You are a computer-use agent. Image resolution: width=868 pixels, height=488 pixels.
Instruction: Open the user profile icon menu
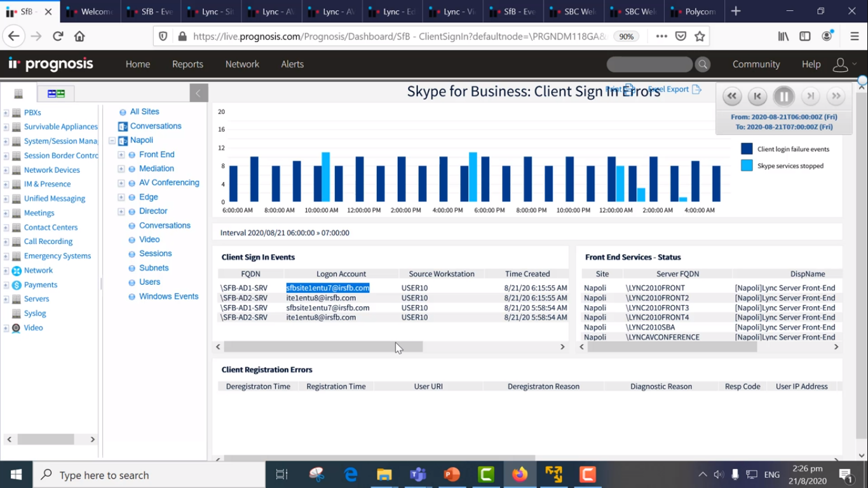point(841,64)
